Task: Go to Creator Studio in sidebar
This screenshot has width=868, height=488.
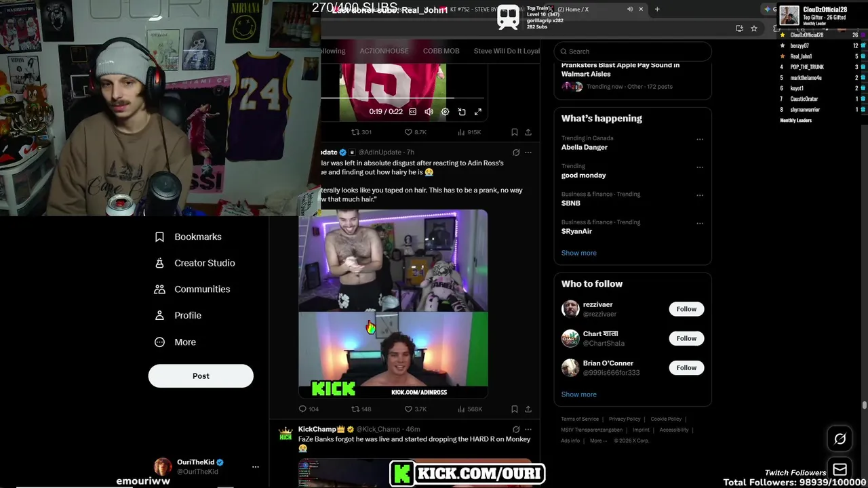Action: [195, 263]
